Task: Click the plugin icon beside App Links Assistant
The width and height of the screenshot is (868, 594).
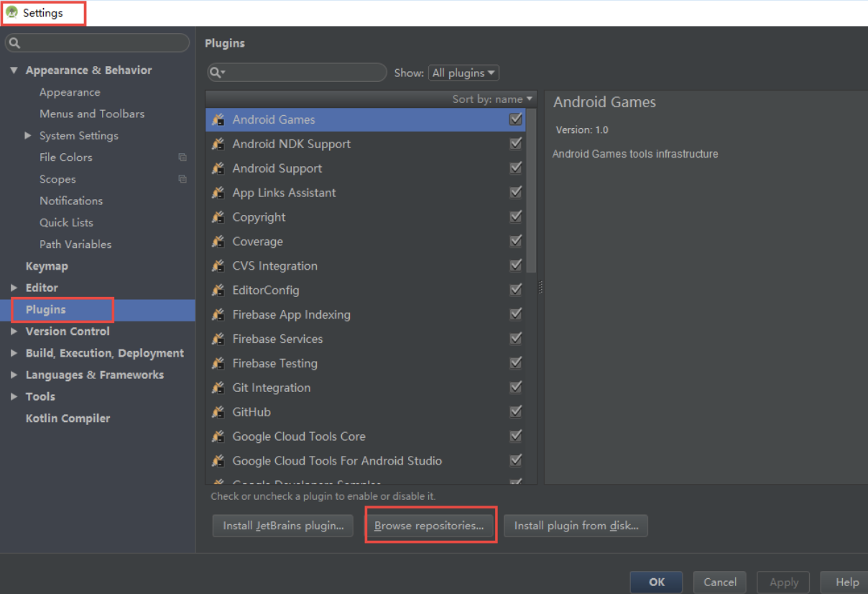Action: [218, 193]
